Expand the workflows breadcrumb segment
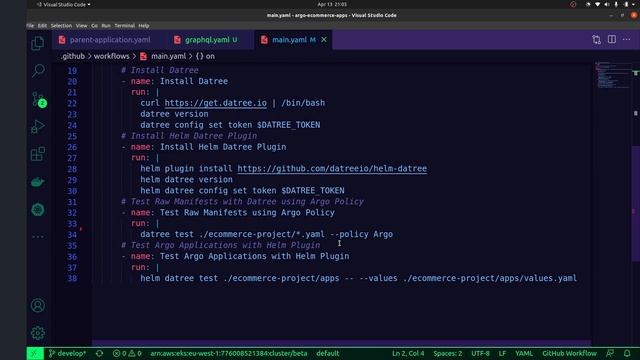The width and height of the screenshot is (640, 360). [x=111, y=56]
